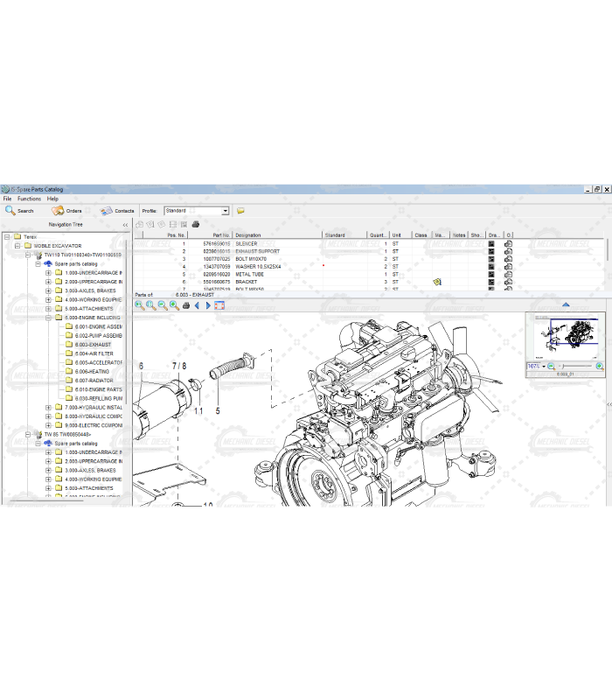Toggle the drawing checkbox for BOLT M10X70 row
The height and width of the screenshot is (700, 612).
491,259
